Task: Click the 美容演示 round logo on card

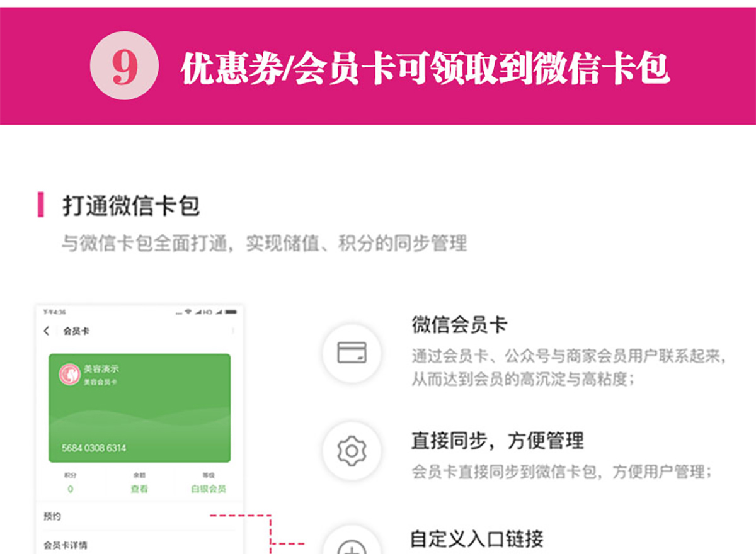Action: pyautogui.click(x=69, y=375)
